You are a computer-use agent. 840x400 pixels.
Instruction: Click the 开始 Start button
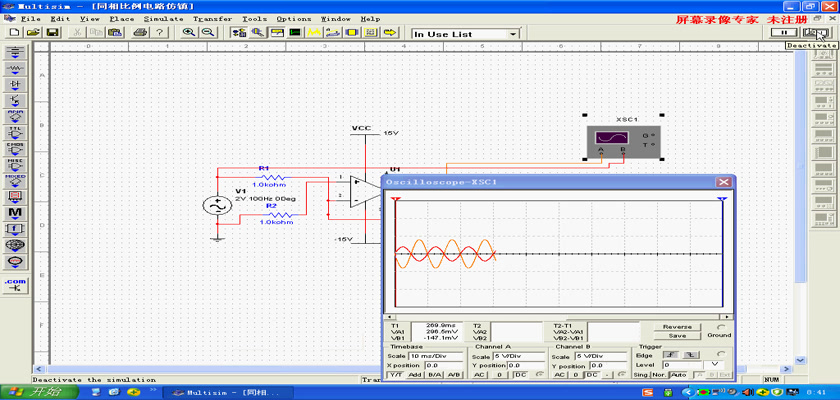click(x=39, y=393)
